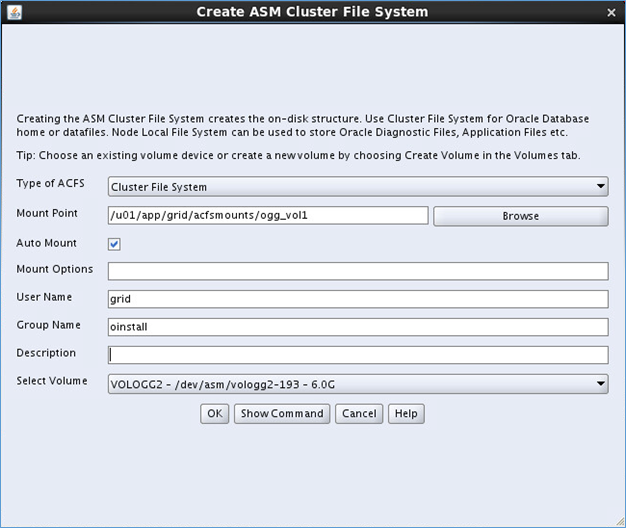Click the Group Name field containing oinstall
Viewport: 626px width, 528px height.
click(x=358, y=327)
